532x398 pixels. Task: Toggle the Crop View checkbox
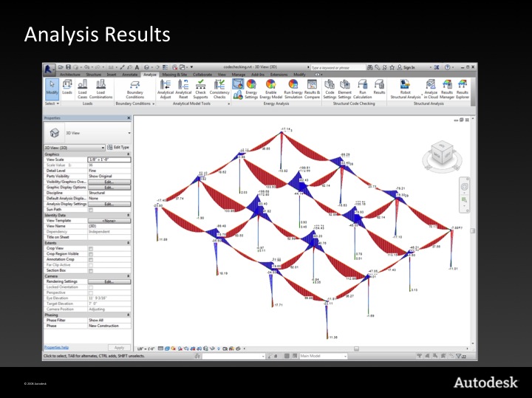(91, 249)
